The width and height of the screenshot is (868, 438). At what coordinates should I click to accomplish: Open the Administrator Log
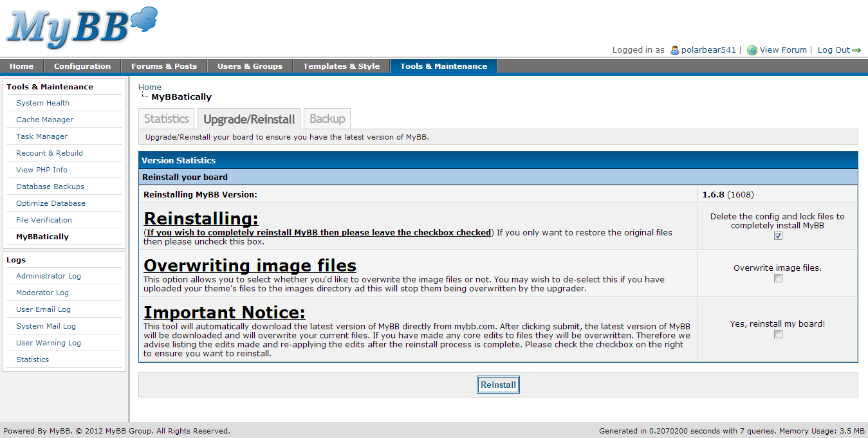(48, 276)
